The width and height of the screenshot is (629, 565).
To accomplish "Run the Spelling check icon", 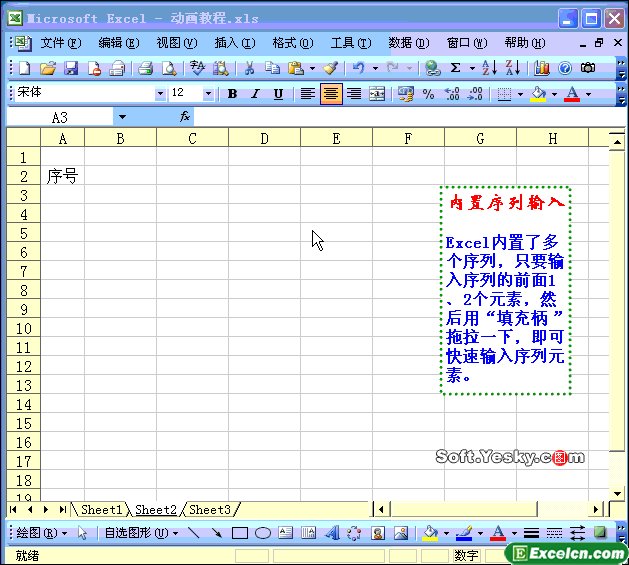I will (197, 68).
